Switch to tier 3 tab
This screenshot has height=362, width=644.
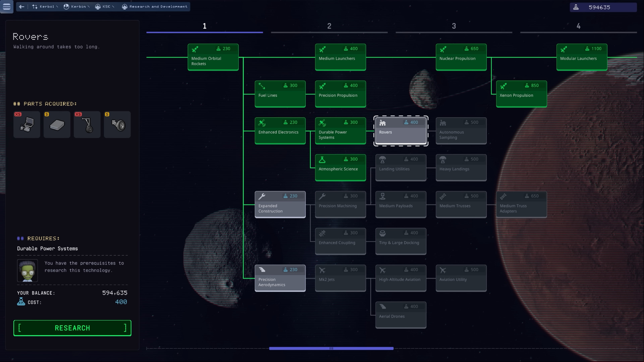(454, 26)
